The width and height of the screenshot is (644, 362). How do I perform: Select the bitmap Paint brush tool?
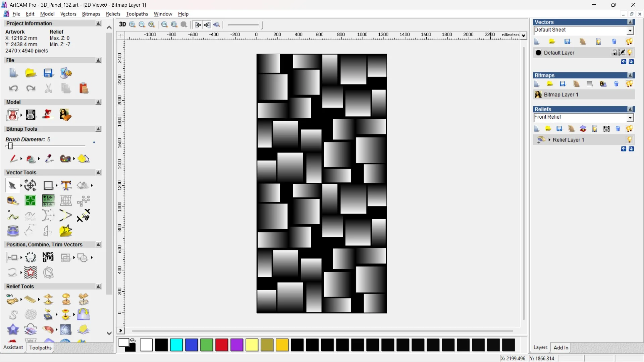coord(13,159)
